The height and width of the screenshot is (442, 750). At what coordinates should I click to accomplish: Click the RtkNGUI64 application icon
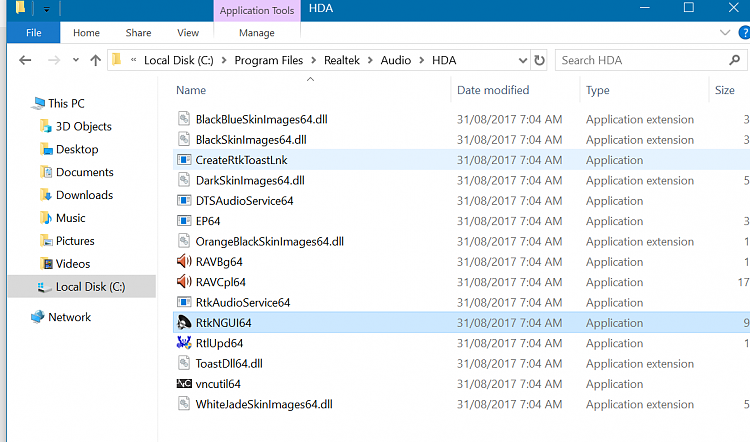tap(184, 322)
